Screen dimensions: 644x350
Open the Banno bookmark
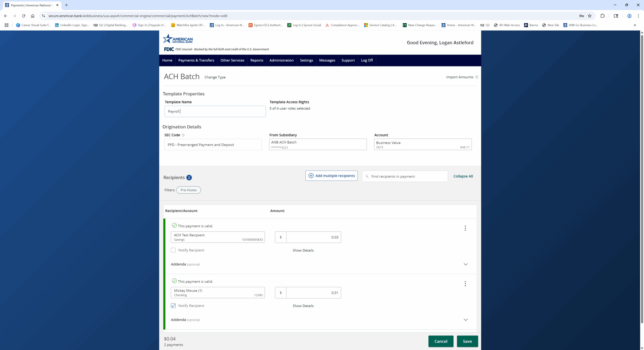tap(531, 25)
